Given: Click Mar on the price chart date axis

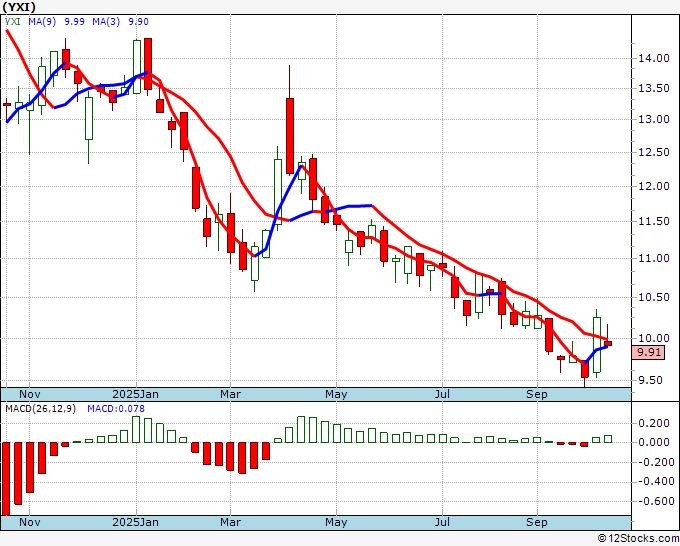Looking at the screenshot, I should pos(230,394).
